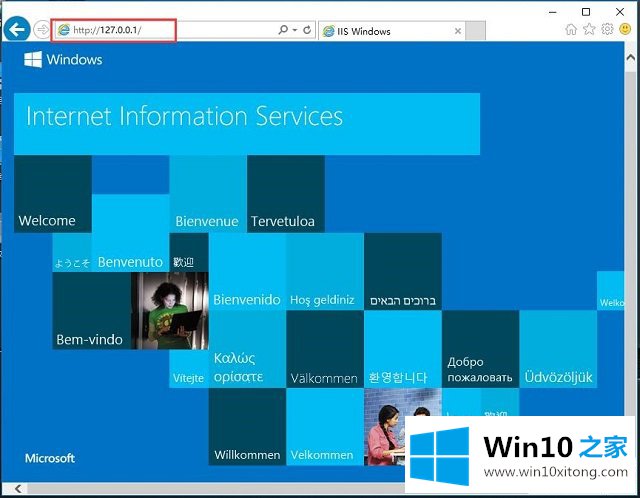Click the greyed forward arrow button
640x498 pixels.
(41, 30)
